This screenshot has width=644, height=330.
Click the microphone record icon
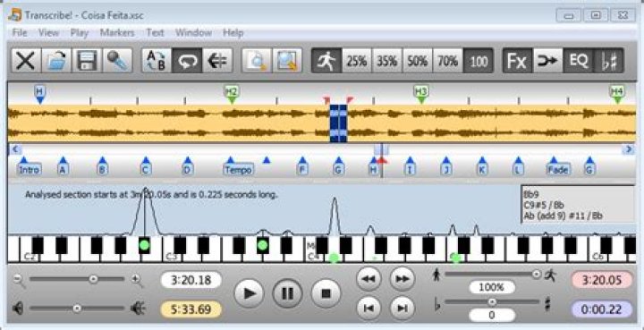tap(117, 61)
